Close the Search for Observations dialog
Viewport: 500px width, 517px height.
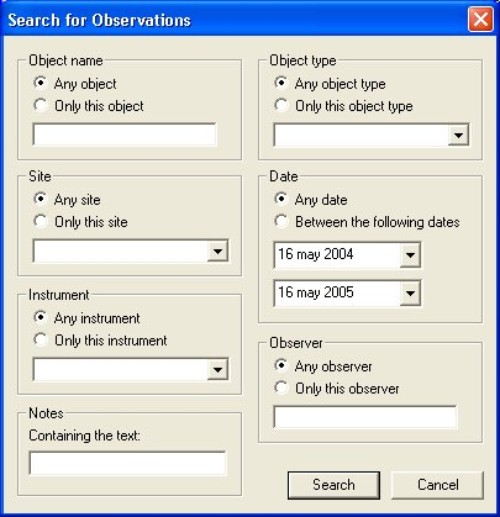pyautogui.click(x=480, y=20)
